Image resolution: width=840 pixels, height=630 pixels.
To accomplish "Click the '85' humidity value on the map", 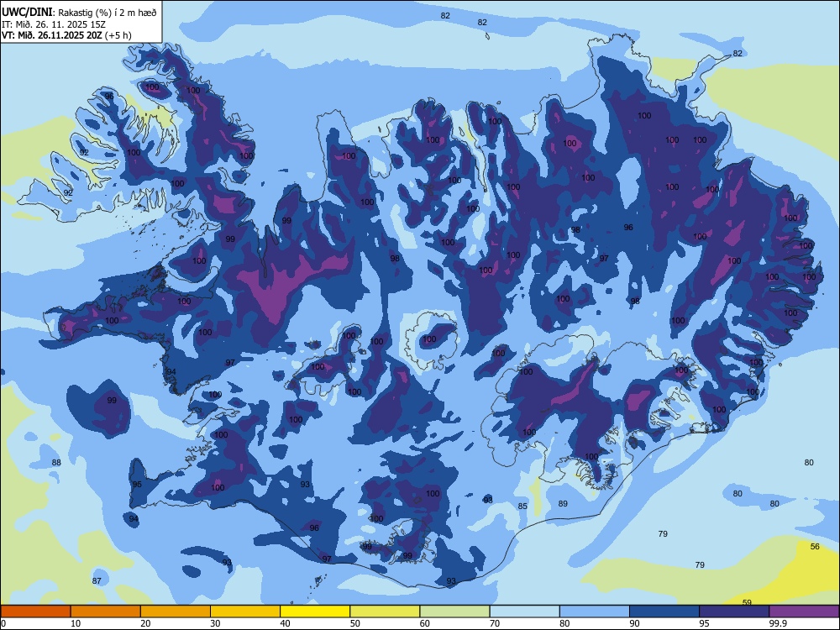I will click(522, 506).
